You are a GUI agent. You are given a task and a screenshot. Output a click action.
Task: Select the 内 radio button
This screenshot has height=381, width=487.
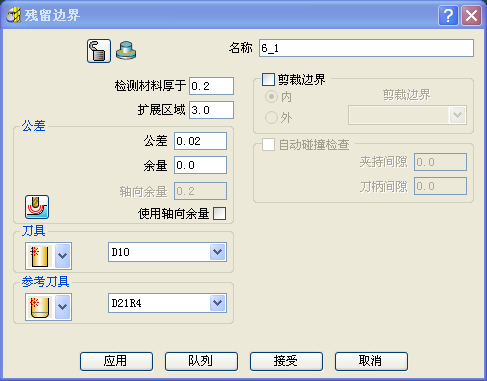click(x=271, y=97)
